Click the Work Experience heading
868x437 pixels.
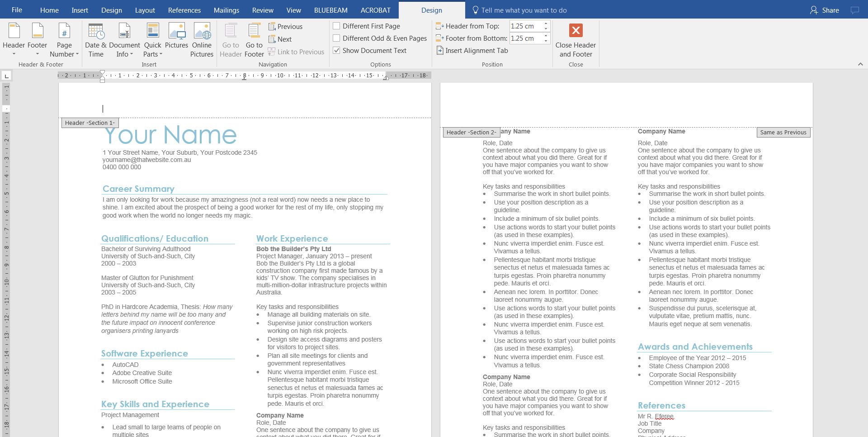click(292, 238)
